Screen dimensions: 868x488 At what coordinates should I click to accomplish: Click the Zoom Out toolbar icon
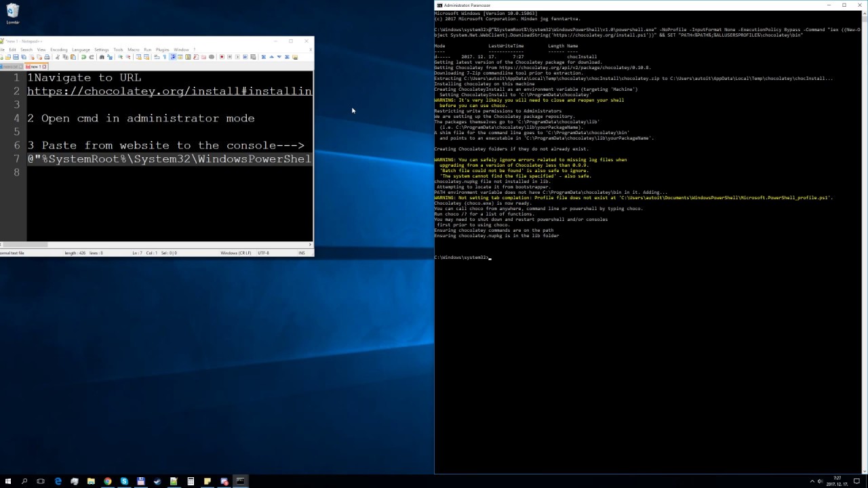(128, 57)
